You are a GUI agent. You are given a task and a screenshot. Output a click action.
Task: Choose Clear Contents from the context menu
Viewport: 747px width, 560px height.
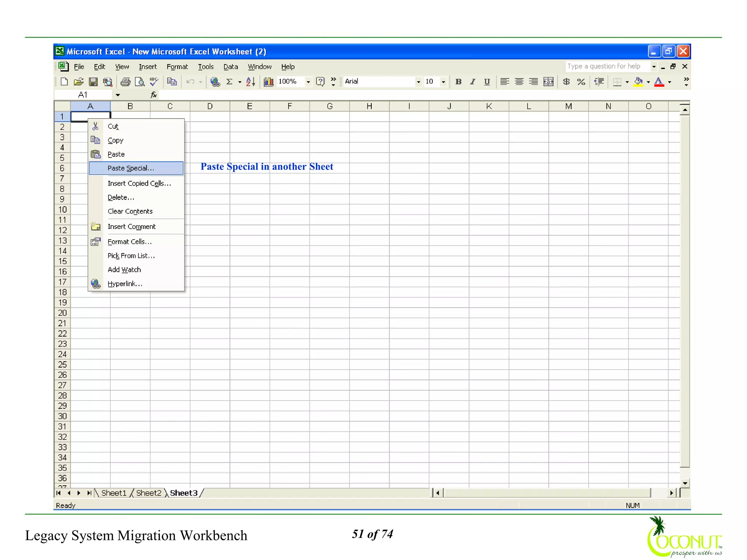pos(136,211)
